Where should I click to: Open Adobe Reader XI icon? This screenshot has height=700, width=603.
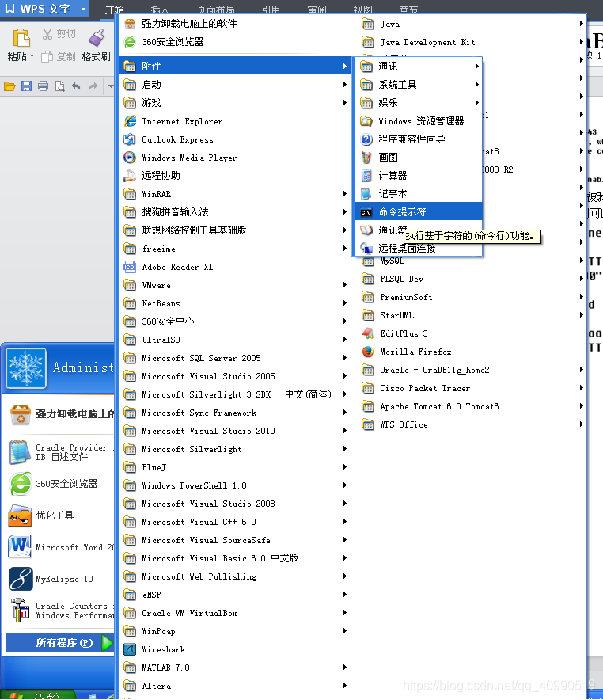click(130, 267)
